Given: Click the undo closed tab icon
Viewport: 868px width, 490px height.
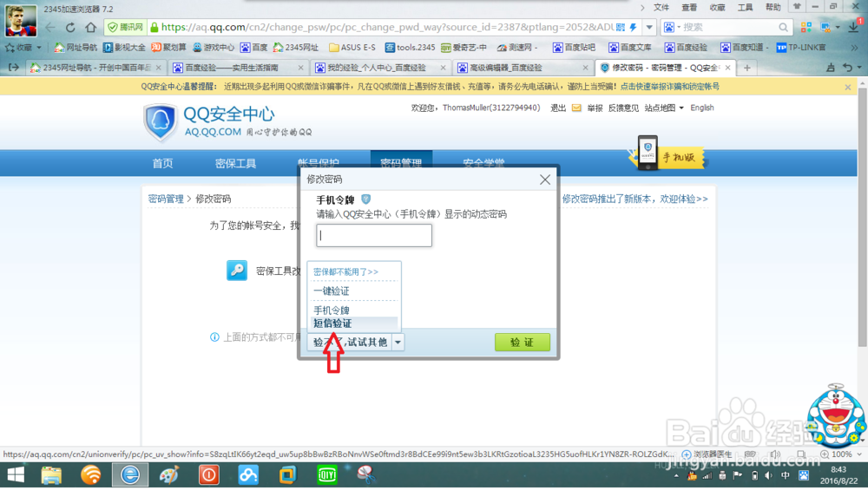Looking at the screenshot, I should pyautogui.click(x=847, y=68).
